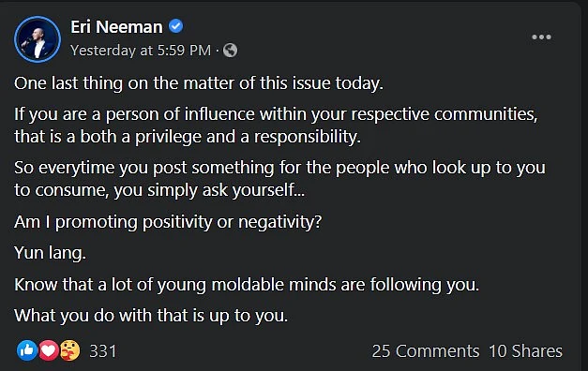This screenshot has height=371, width=588.
Task: Click the yellow Care hug reaction icon
Action: (x=69, y=350)
